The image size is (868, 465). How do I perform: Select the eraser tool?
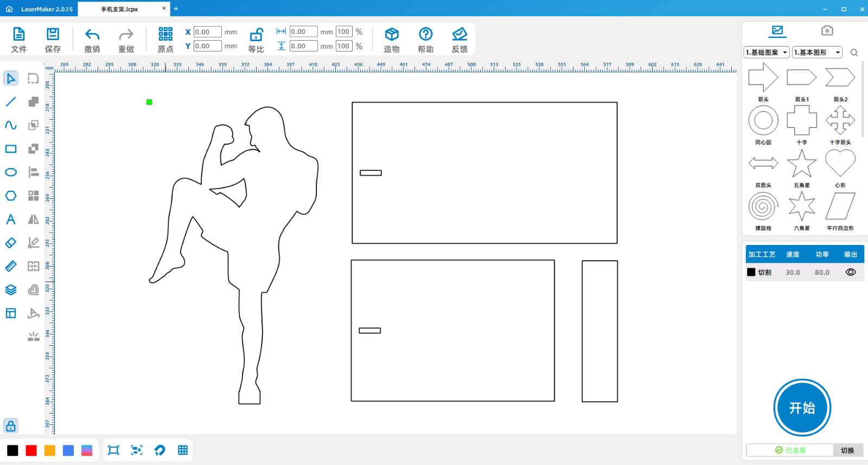click(11, 243)
